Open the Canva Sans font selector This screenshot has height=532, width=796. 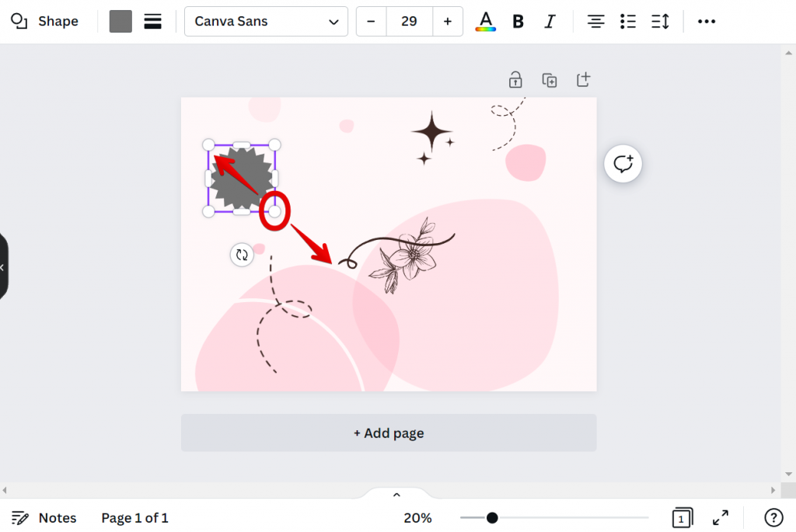tap(266, 21)
